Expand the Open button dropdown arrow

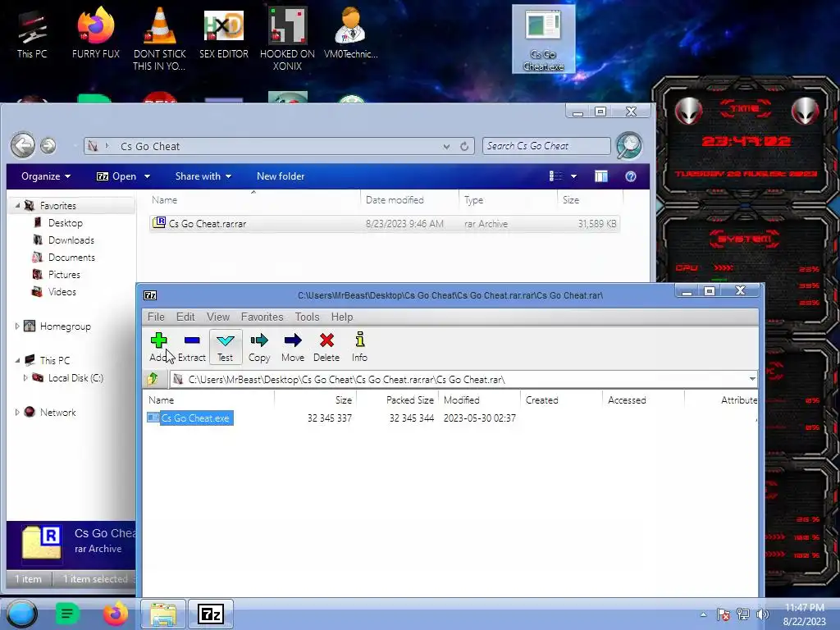pyautogui.click(x=147, y=176)
